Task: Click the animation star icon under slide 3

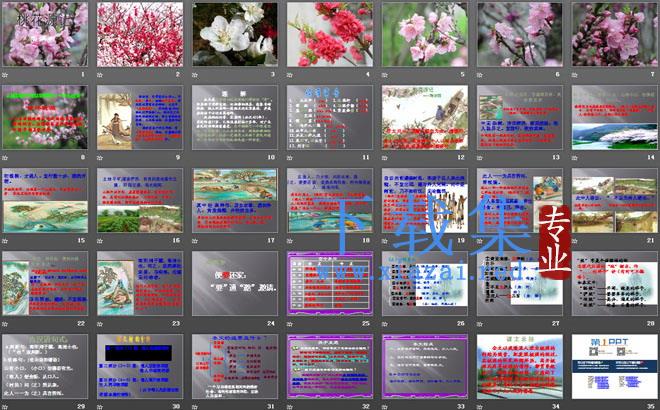Action: (x=195, y=75)
